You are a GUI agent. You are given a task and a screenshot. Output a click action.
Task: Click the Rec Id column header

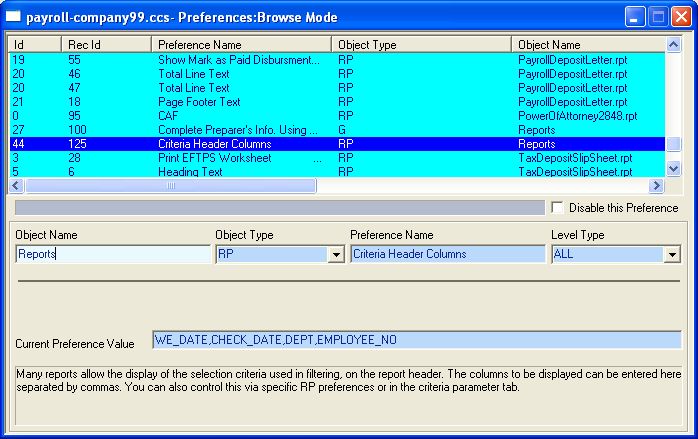click(x=106, y=45)
